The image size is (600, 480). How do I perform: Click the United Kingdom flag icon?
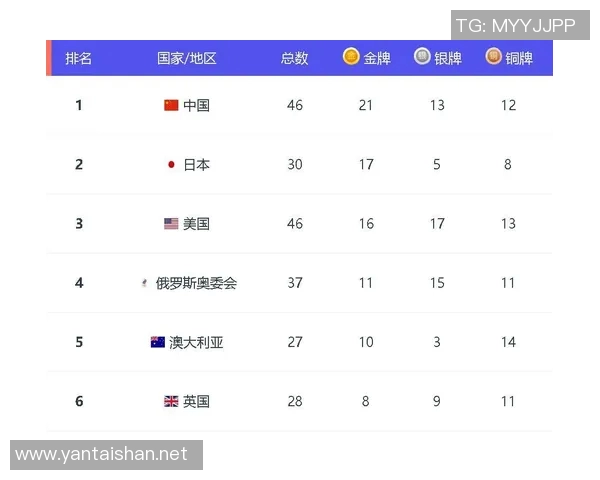171,401
